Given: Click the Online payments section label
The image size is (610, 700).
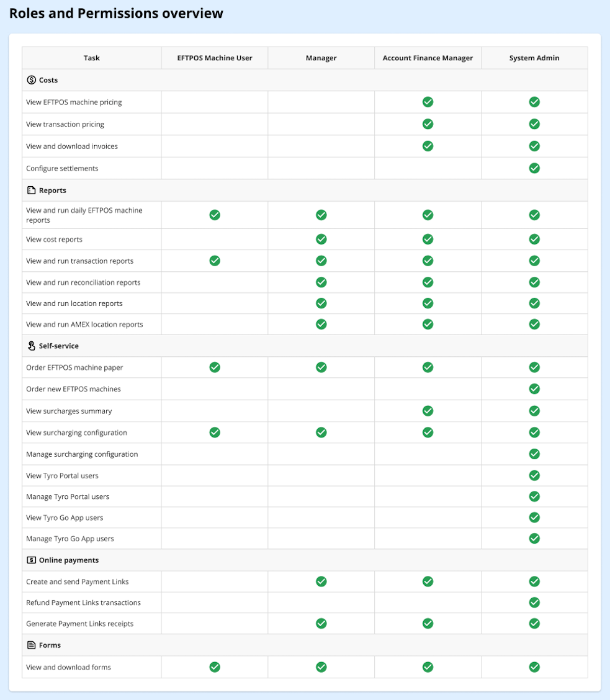Looking at the screenshot, I should (69, 560).
